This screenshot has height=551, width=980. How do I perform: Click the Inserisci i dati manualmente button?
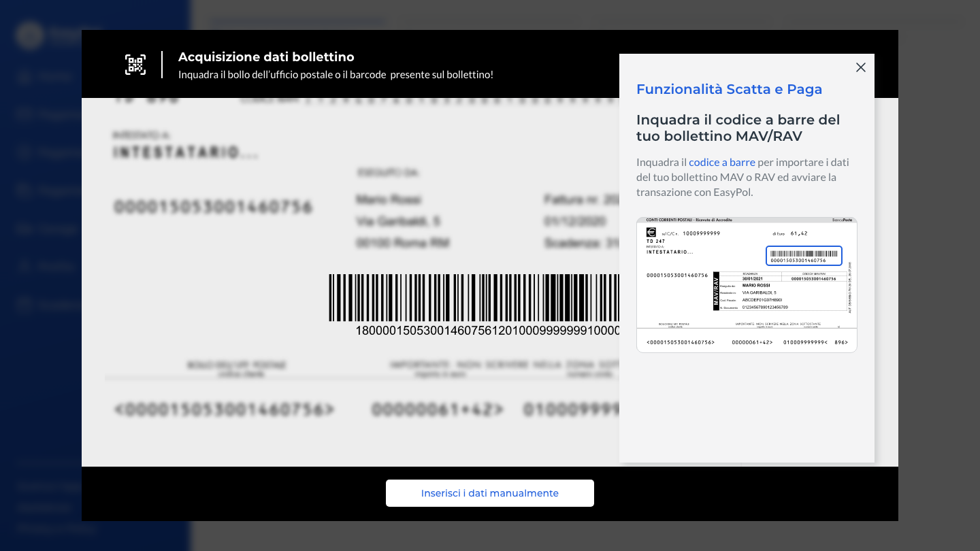[490, 493]
